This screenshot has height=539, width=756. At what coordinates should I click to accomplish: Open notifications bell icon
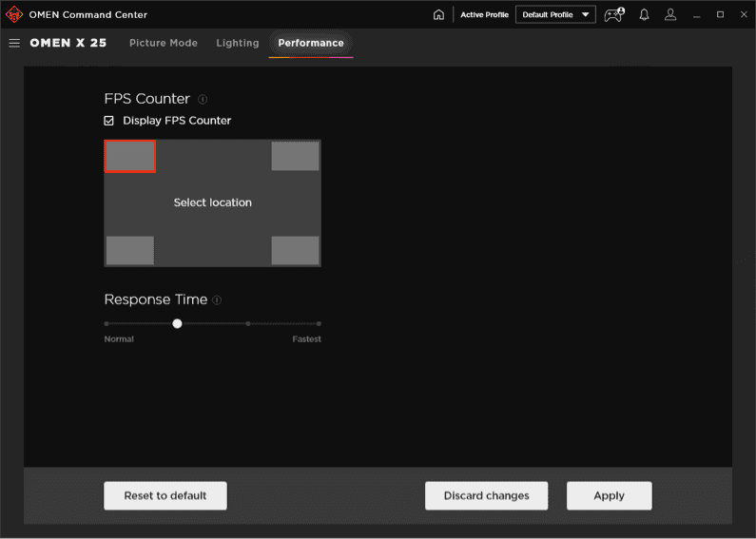tap(644, 14)
